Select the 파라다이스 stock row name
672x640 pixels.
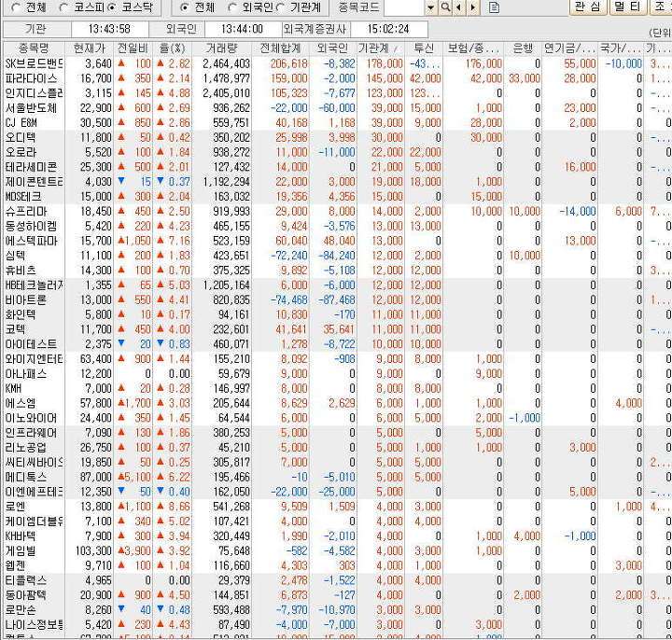tap(31, 78)
